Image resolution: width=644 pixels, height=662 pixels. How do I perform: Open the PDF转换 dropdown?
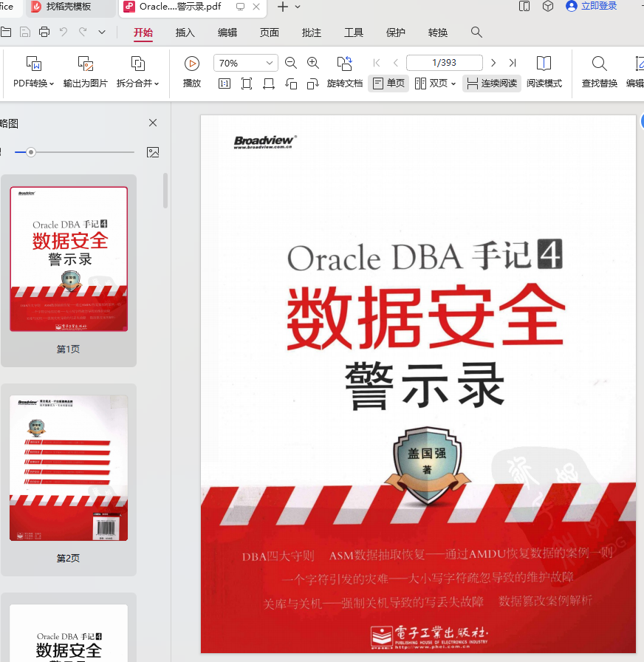click(34, 72)
